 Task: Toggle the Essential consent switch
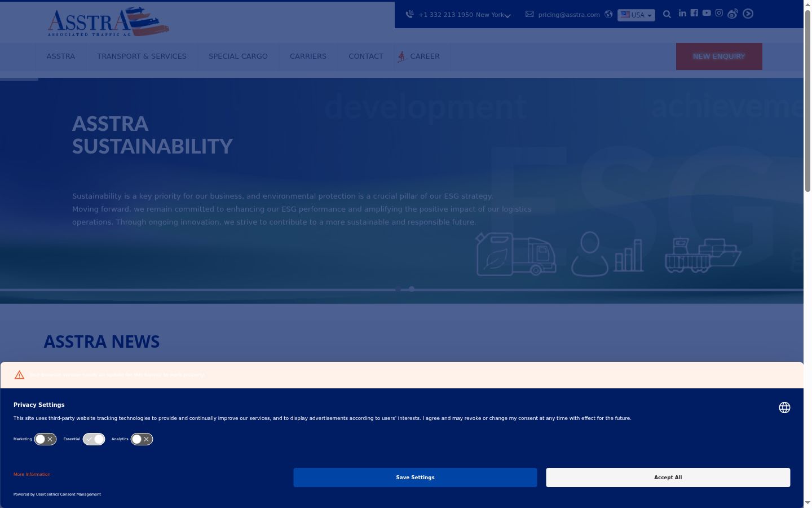(94, 439)
